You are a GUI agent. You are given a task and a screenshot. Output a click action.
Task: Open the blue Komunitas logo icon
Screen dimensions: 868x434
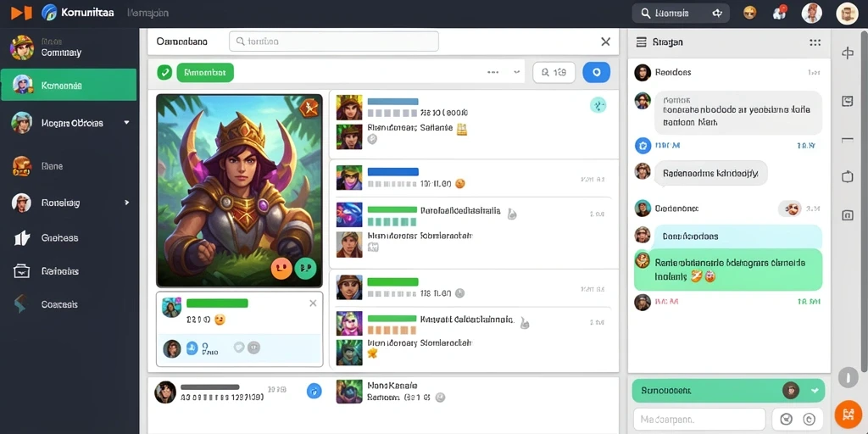49,12
